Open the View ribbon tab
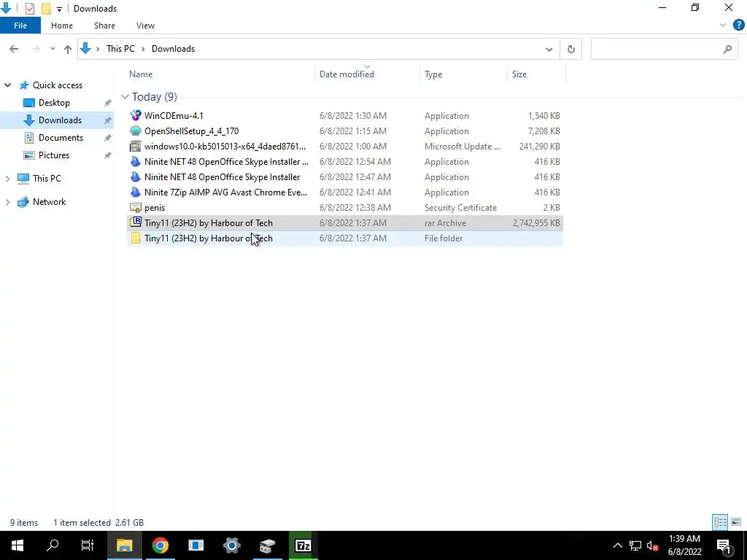 click(145, 26)
